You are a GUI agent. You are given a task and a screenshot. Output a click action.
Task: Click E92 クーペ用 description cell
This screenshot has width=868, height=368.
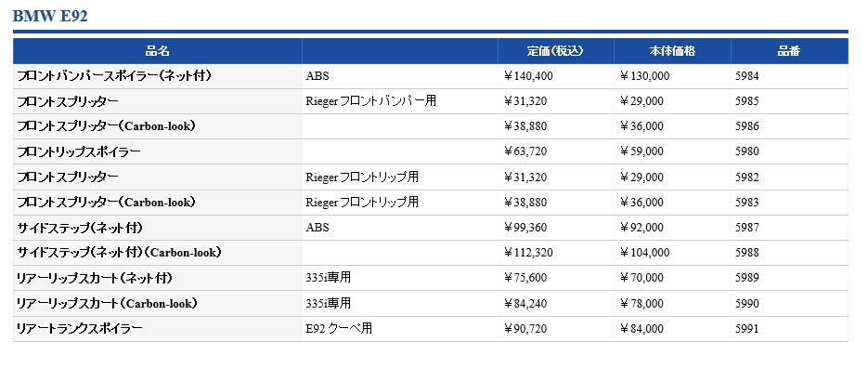point(339,329)
